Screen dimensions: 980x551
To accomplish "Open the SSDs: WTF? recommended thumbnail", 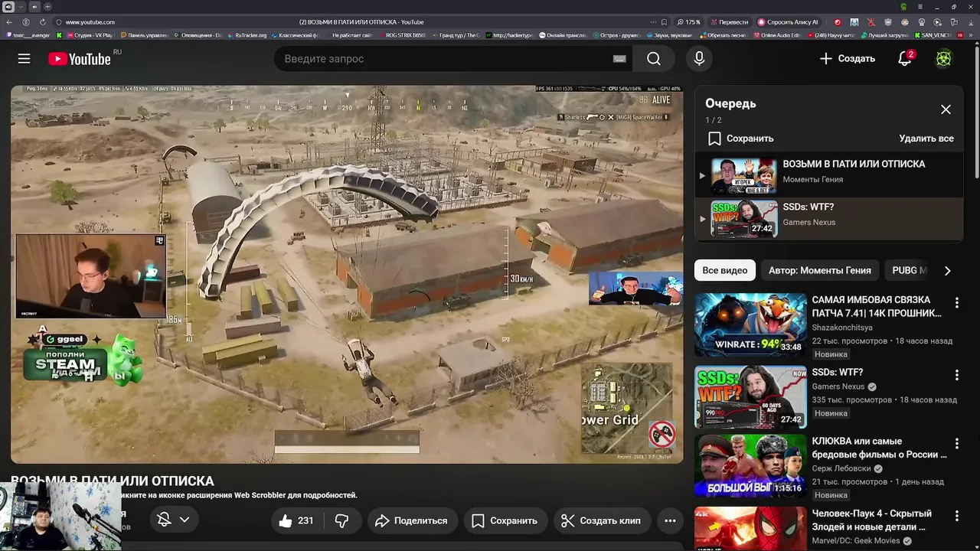I will 750,396.
